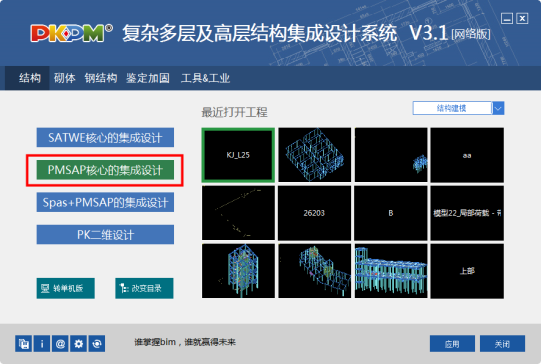Image resolution: width=541 pixels, height=364 pixels.
Task: Click the 结构建模 combo box field
Action: point(452,108)
